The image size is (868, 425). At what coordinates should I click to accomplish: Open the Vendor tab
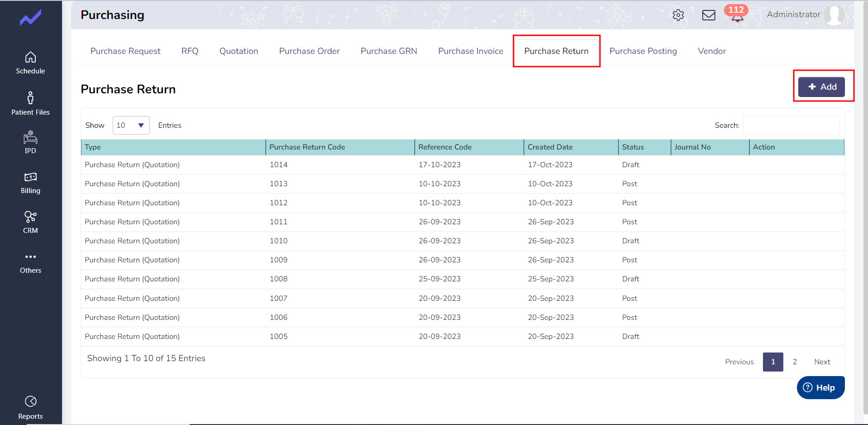point(712,51)
